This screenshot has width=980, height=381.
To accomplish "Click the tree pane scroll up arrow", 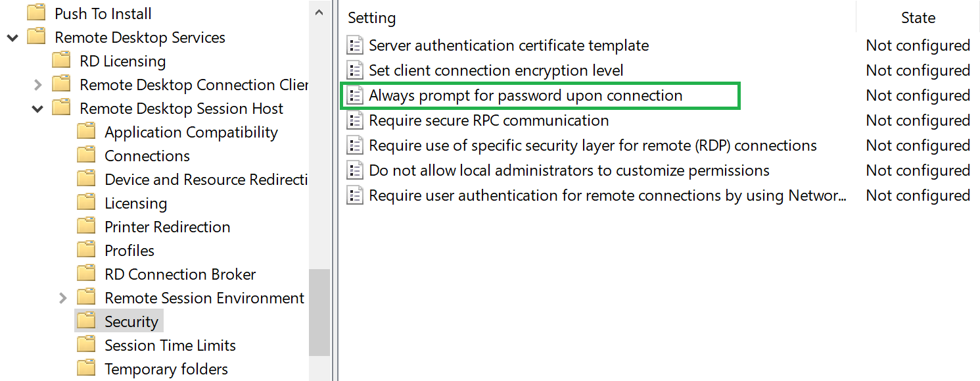I will tap(319, 13).
